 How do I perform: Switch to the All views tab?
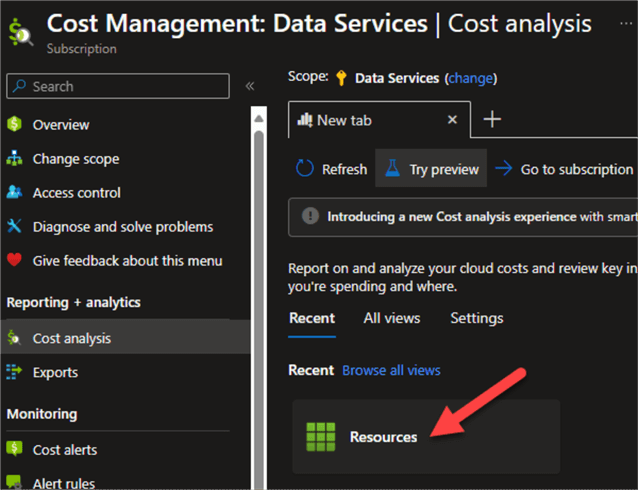click(391, 318)
